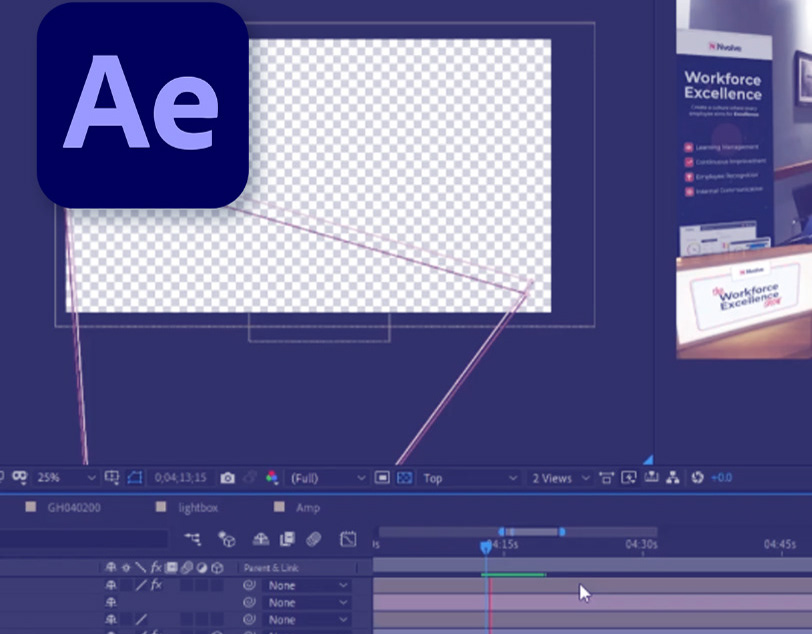The image size is (812, 634).
Task: Click the 0;04;13;15 timecode
Action: (x=180, y=478)
